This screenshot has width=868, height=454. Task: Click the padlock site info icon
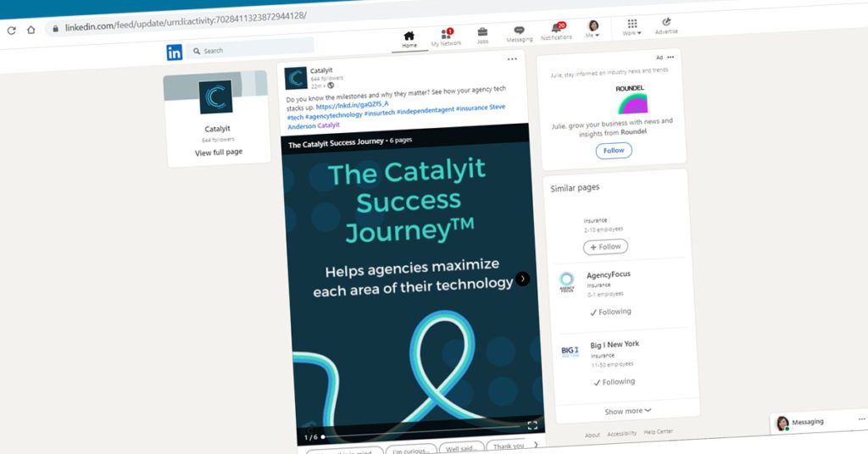pyautogui.click(x=55, y=28)
